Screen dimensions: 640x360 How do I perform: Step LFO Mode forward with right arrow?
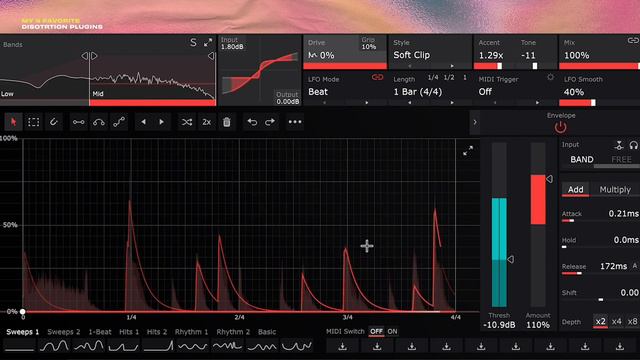(367, 102)
